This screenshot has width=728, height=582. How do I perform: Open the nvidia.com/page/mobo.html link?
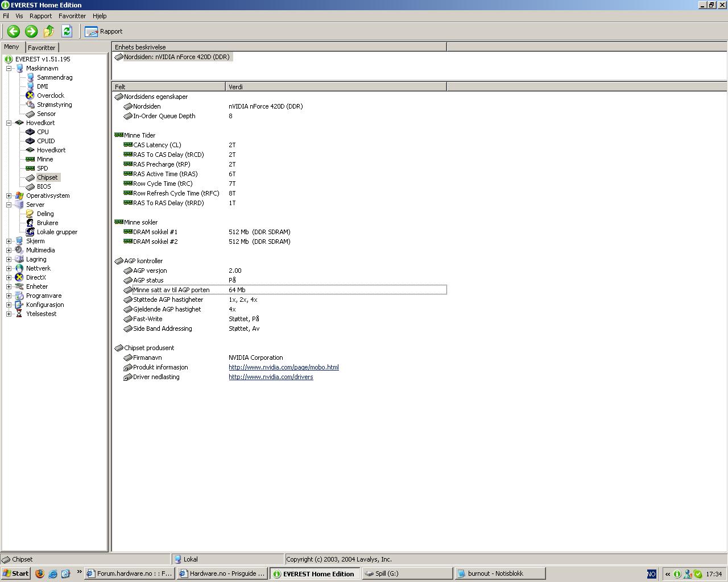[x=283, y=367]
